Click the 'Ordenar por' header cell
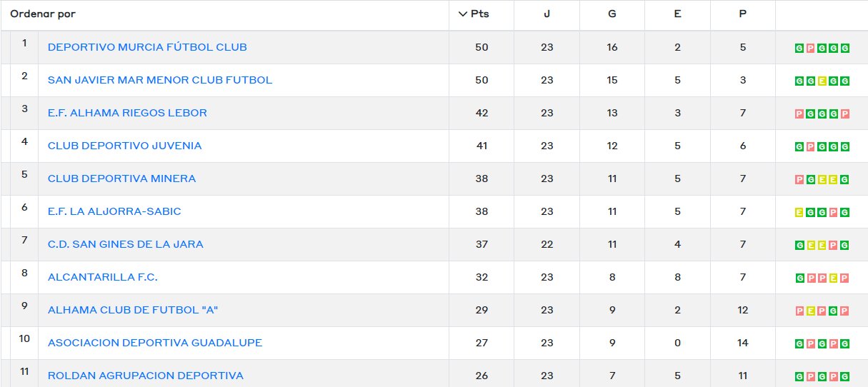 (224, 14)
